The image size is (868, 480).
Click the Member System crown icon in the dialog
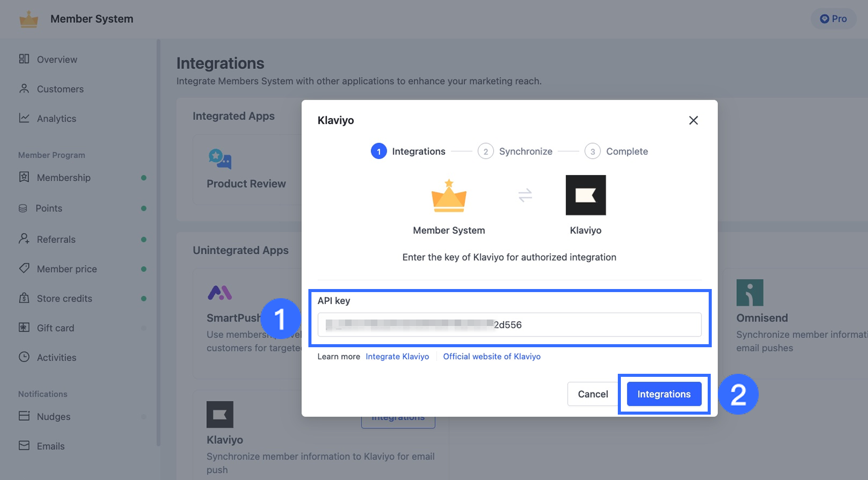tap(449, 195)
